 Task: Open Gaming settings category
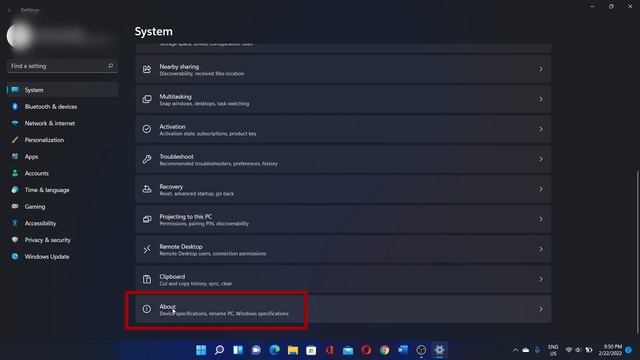pyautogui.click(x=62, y=207)
